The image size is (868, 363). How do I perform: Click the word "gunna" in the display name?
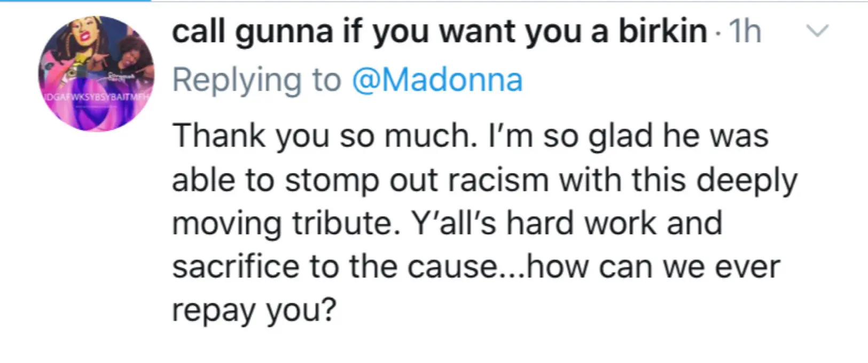click(x=284, y=32)
